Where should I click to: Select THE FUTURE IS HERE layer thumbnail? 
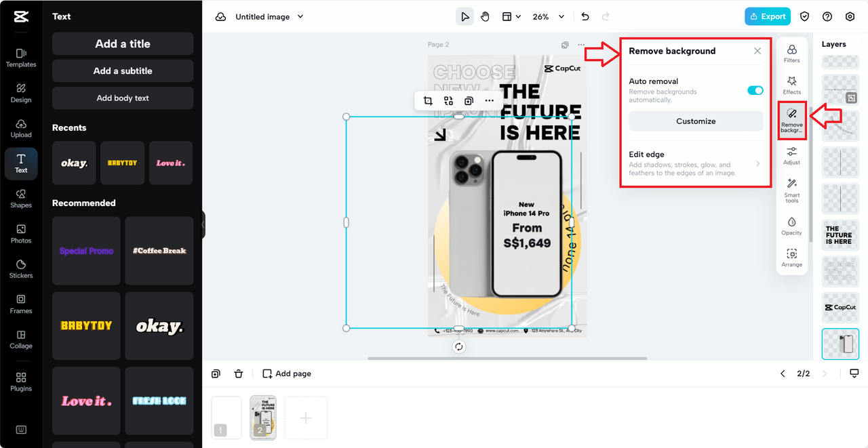(x=840, y=235)
